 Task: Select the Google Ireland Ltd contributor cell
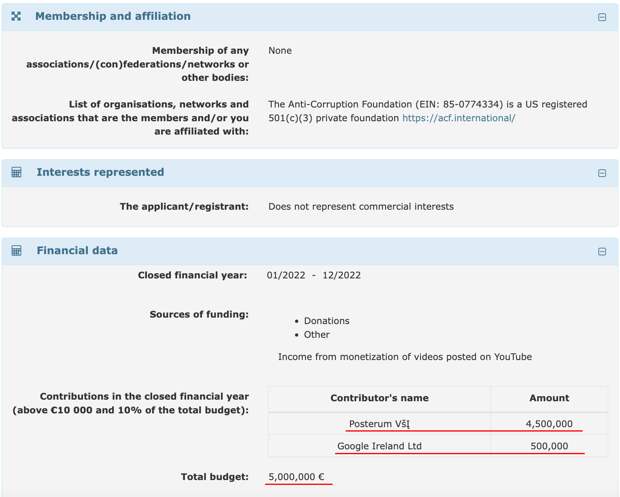click(x=379, y=446)
